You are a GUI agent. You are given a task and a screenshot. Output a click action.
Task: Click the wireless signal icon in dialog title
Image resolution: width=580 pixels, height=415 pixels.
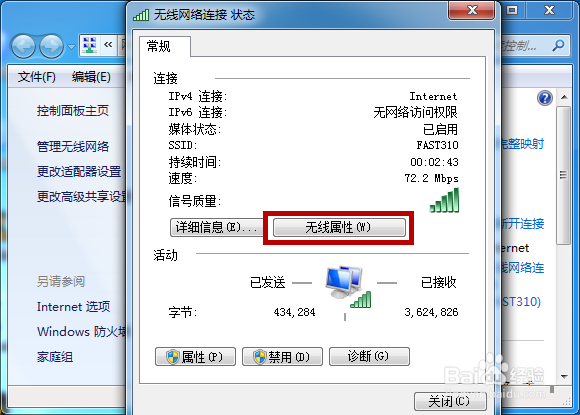pos(141,15)
